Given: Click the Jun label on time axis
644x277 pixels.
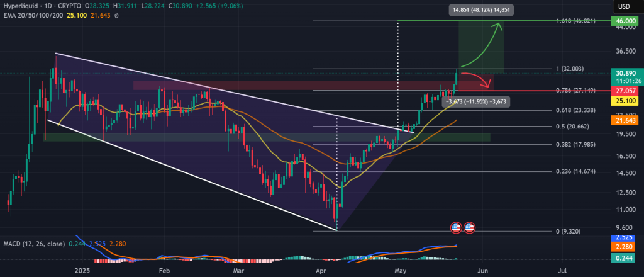Looking at the screenshot, I should [x=483, y=271].
